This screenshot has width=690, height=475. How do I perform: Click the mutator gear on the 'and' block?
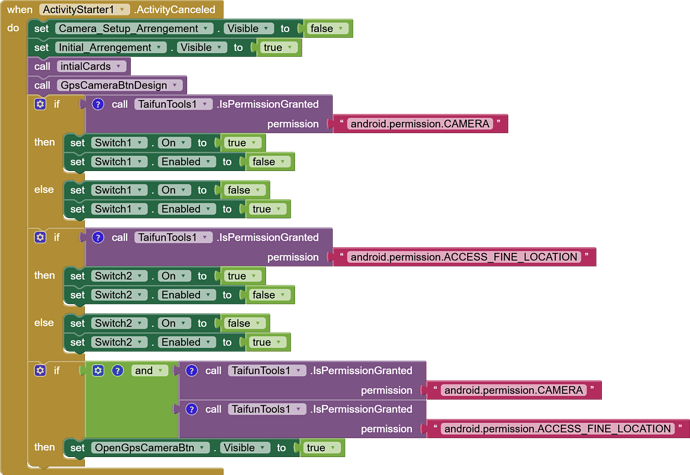click(x=98, y=371)
